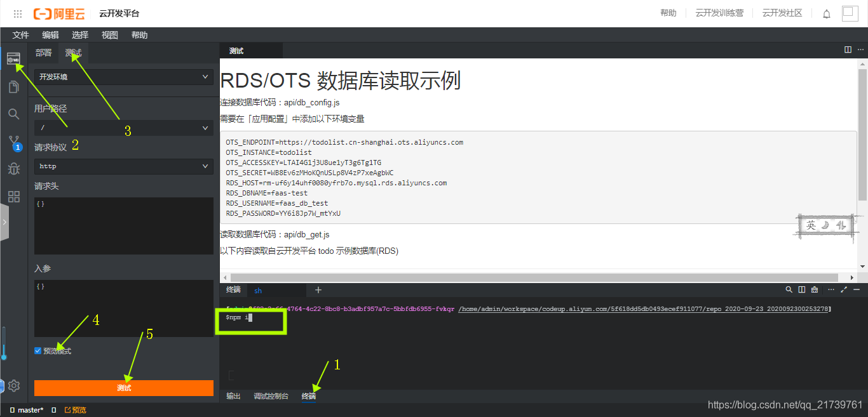Add a new terminal with plus
The width and height of the screenshot is (868, 417).
click(x=318, y=290)
